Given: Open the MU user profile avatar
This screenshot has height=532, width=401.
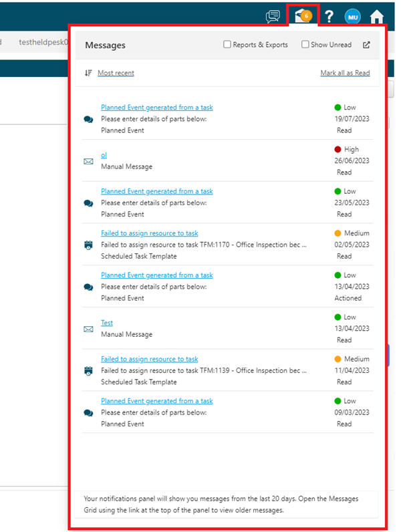Looking at the screenshot, I should click(x=352, y=16).
